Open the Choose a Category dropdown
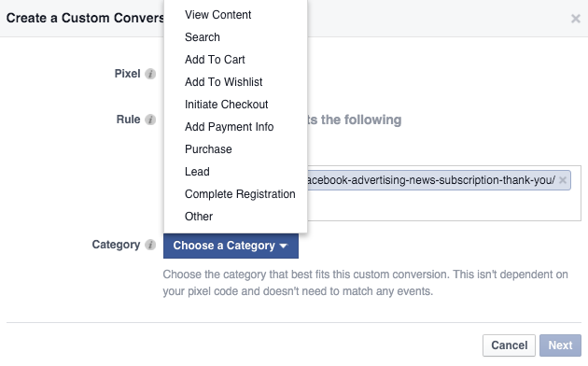Viewport: 588px width, 366px height. point(231,246)
